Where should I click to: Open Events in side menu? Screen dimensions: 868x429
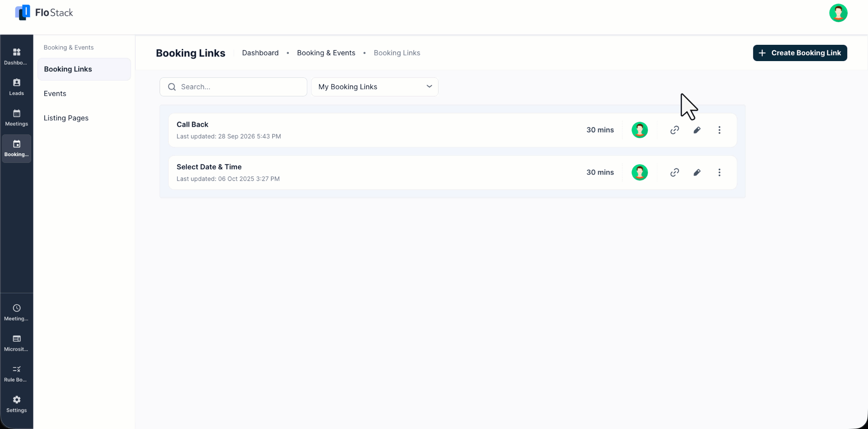[55, 94]
